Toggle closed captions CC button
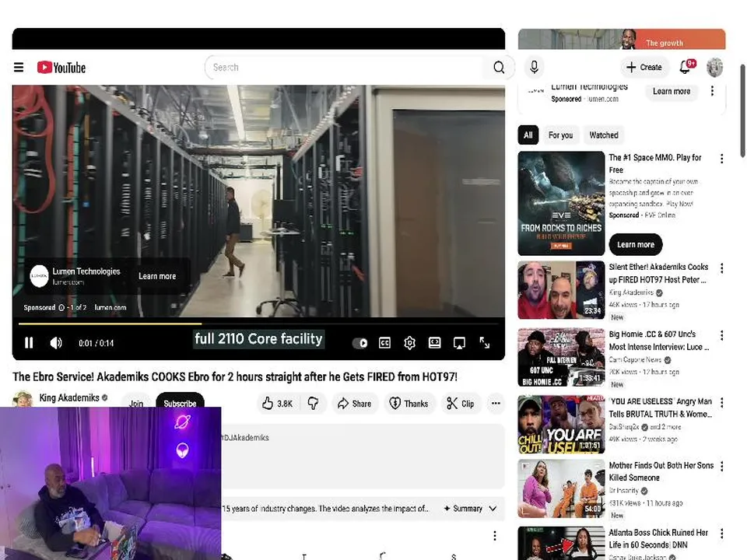747x560 pixels. (x=384, y=343)
